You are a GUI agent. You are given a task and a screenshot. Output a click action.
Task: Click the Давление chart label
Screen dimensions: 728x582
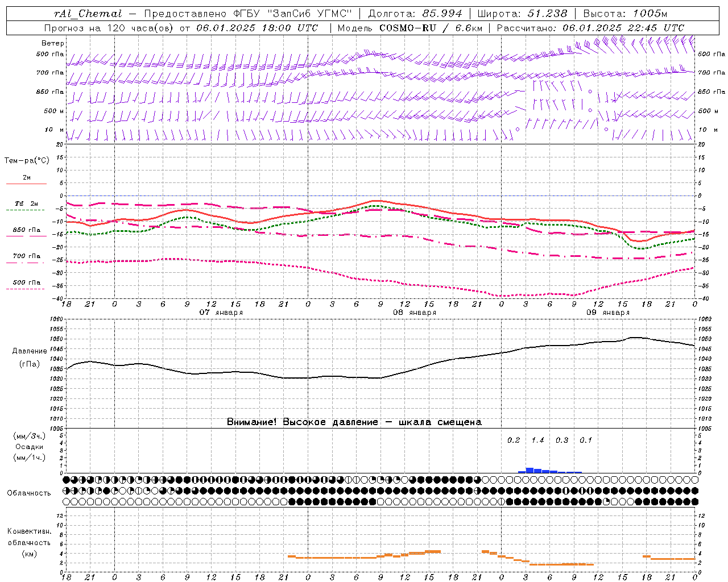click(30, 351)
